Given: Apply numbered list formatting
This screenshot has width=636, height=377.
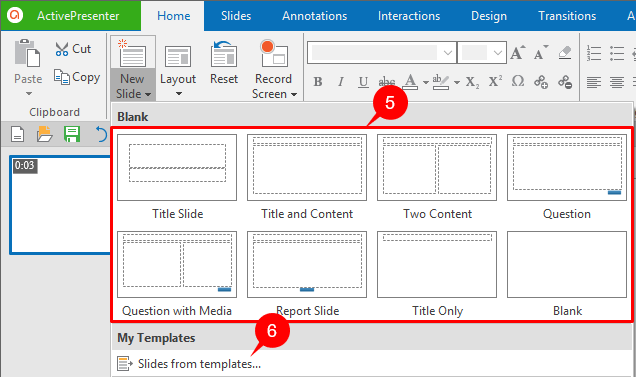Looking at the screenshot, I should pyautogui.click(x=594, y=53).
